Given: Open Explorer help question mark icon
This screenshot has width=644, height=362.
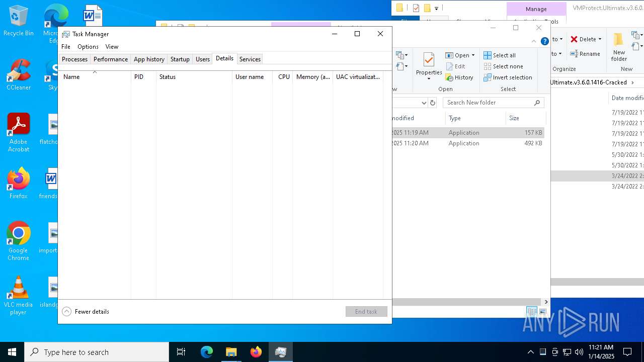Looking at the screenshot, I should [x=545, y=41].
